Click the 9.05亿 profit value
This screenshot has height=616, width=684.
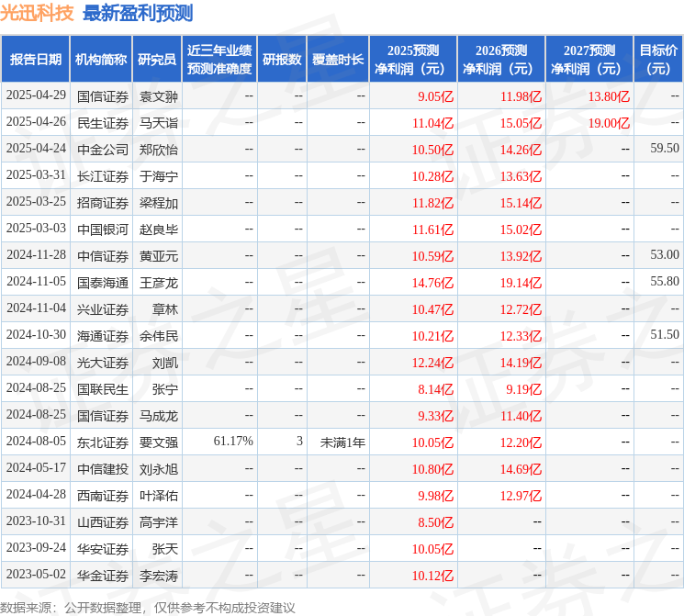435,96
